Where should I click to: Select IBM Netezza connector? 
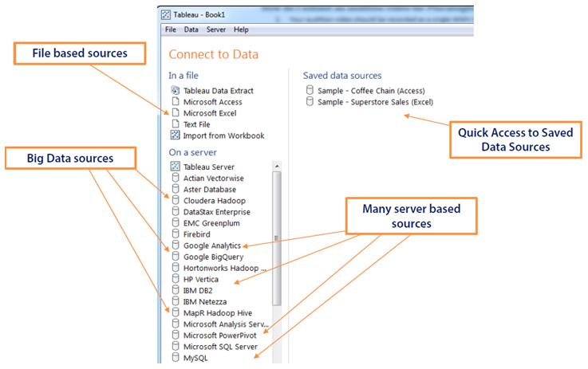pos(205,302)
